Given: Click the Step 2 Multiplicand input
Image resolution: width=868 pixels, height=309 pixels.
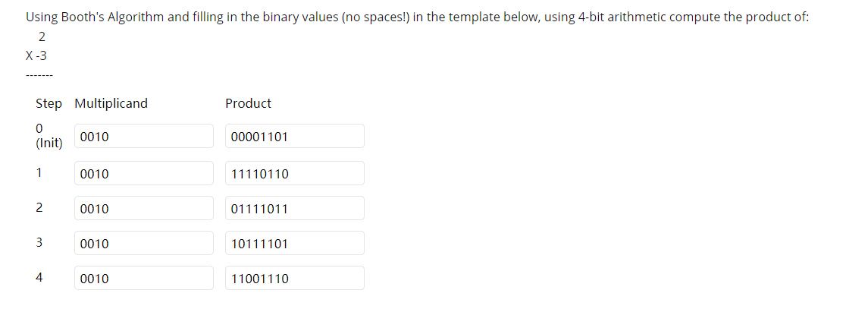Looking at the screenshot, I should 144,208.
